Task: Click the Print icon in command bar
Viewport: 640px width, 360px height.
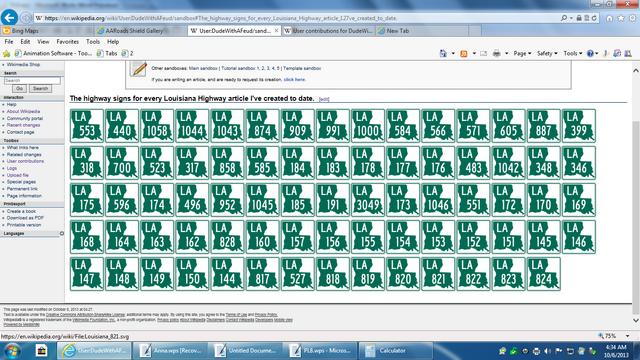Action: (496, 53)
